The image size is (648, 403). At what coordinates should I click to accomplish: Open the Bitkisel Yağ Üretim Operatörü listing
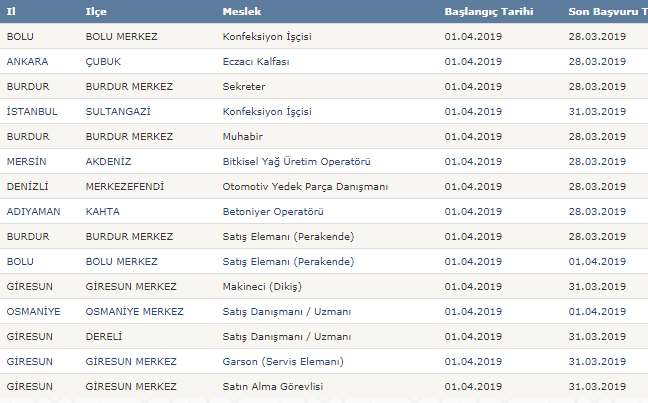tap(296, 162)
